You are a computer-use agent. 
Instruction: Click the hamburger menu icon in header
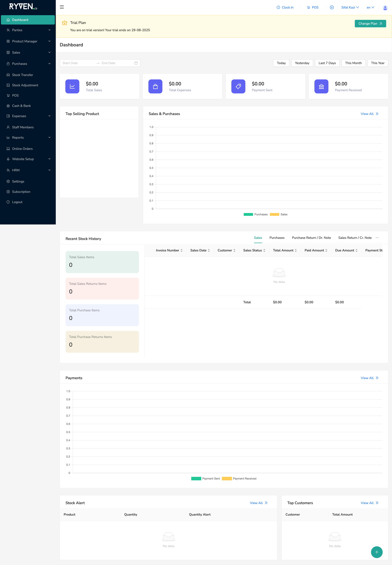click(62, 7)
